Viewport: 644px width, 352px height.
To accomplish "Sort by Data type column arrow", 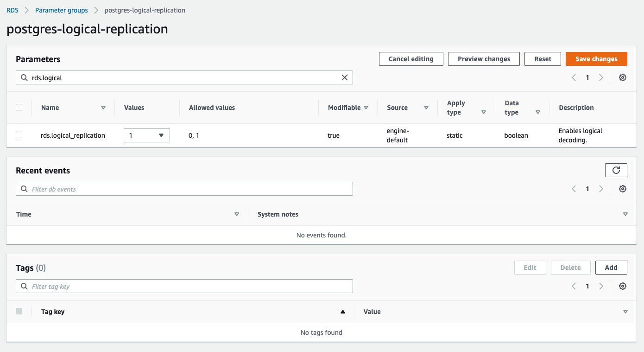I will [538, 112].
